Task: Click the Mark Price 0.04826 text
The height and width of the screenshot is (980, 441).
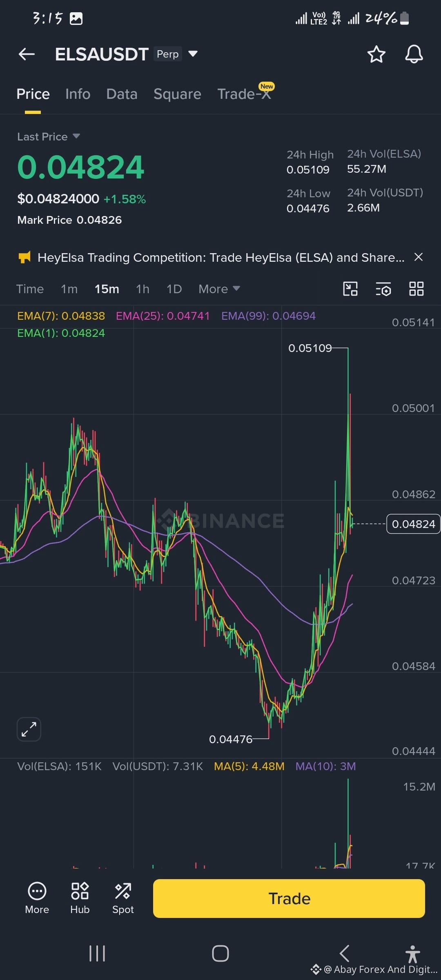Action: [x=69, y=220]
